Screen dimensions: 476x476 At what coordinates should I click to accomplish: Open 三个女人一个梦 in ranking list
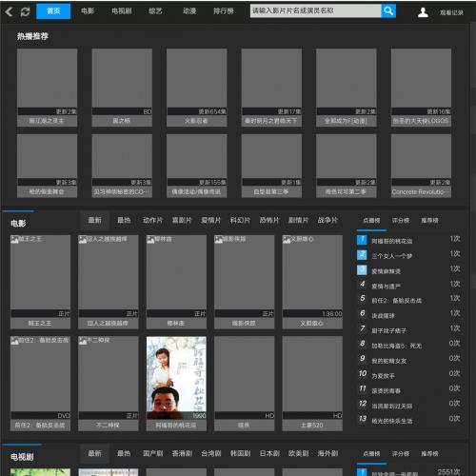[392, 256]
